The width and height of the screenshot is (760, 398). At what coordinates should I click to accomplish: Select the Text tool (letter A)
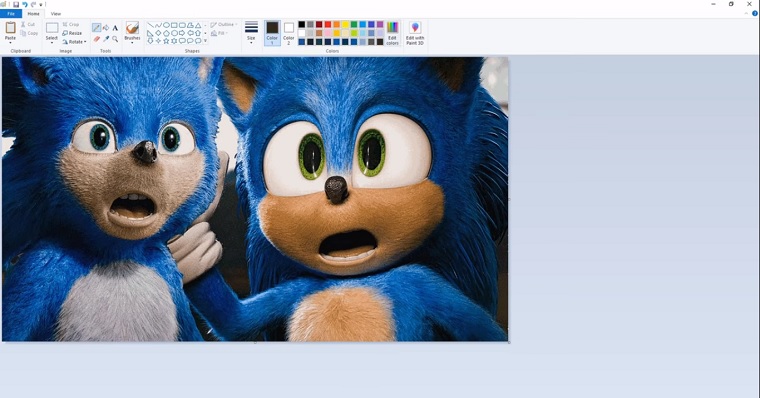115,28
